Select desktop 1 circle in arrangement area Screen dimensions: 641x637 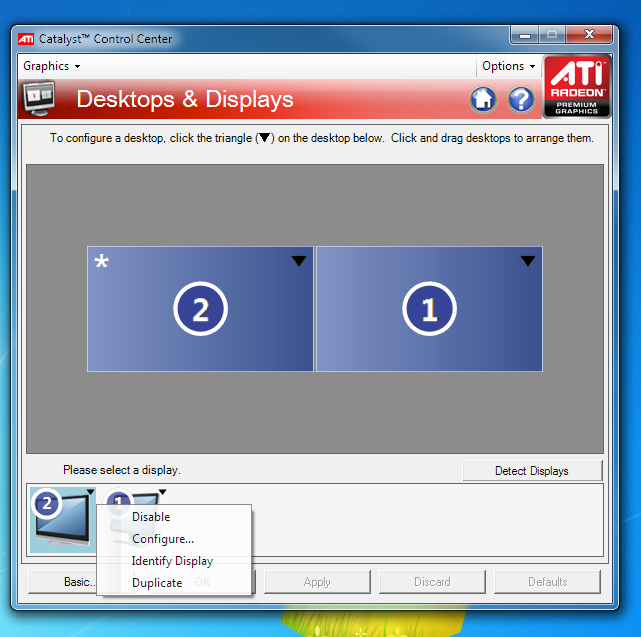[429, 309]
